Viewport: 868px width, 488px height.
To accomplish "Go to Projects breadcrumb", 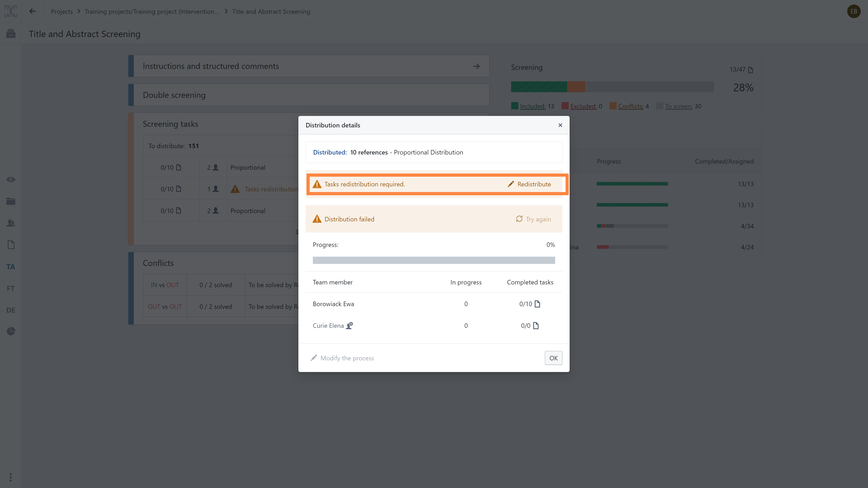I will click(62, 12).
